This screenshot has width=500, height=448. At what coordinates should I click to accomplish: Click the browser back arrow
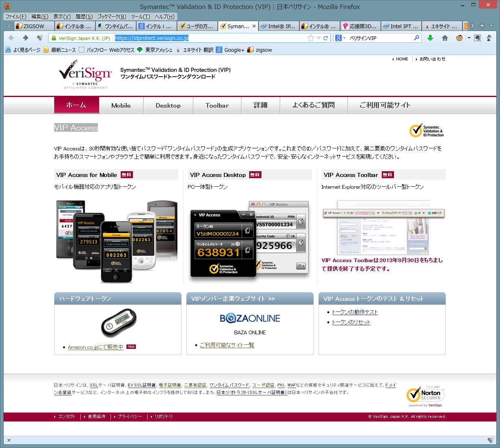click(11, 38)
